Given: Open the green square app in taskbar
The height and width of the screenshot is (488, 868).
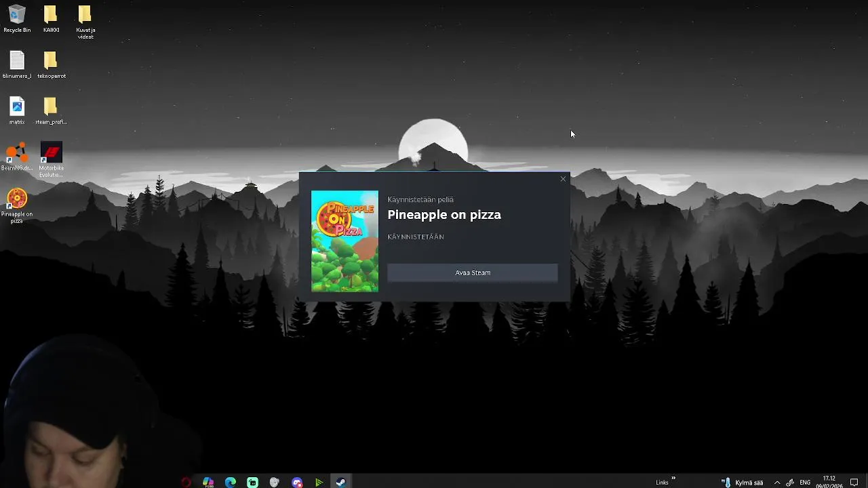Looking at the screenshot, I should click(252, 483).
